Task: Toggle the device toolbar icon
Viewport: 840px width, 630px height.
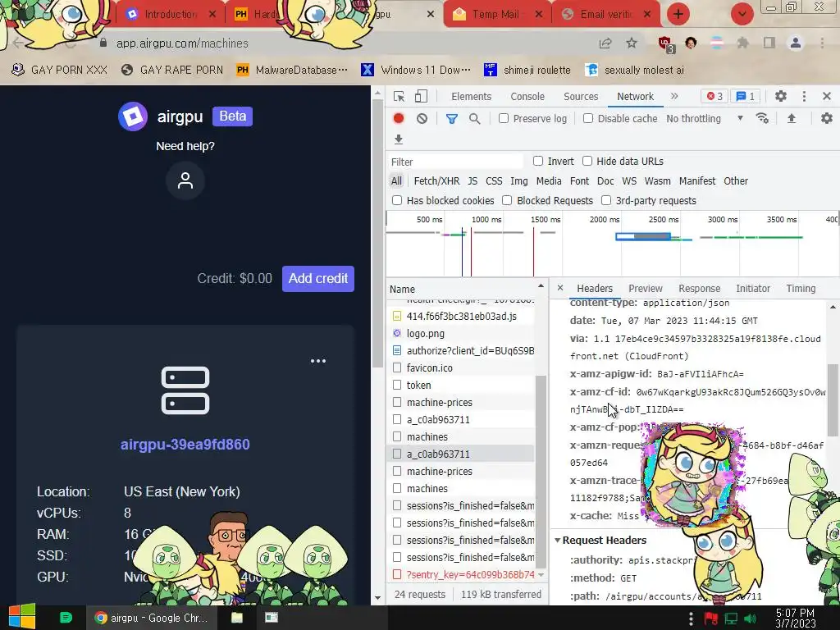Action: click(421, 97)
